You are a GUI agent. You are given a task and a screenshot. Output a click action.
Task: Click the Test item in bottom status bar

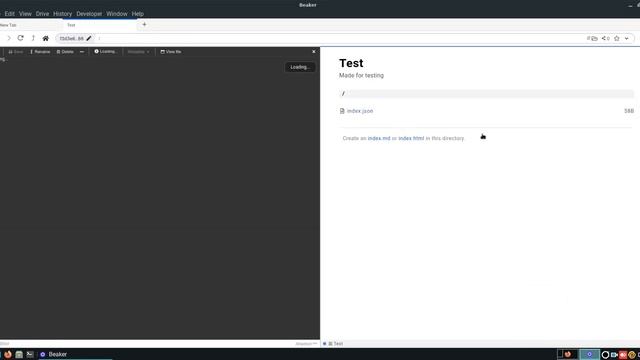click(336, 344)
